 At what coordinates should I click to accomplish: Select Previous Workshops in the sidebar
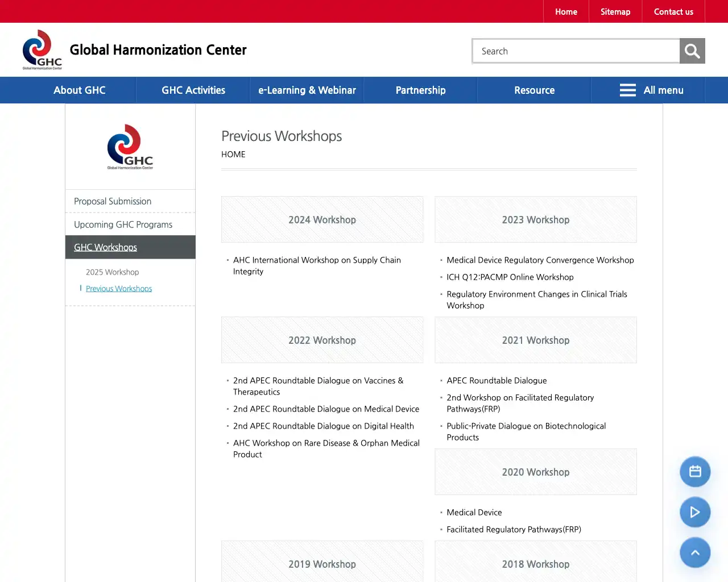118,288
